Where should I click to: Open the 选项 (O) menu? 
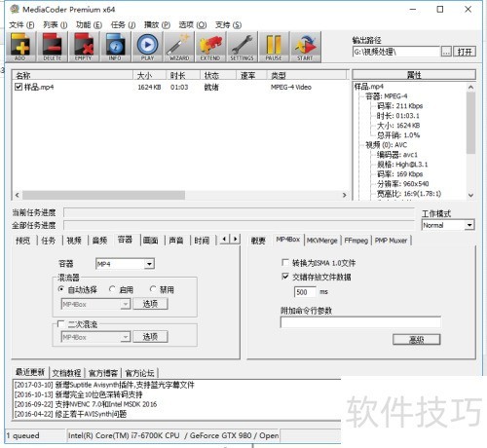(192, 24)
